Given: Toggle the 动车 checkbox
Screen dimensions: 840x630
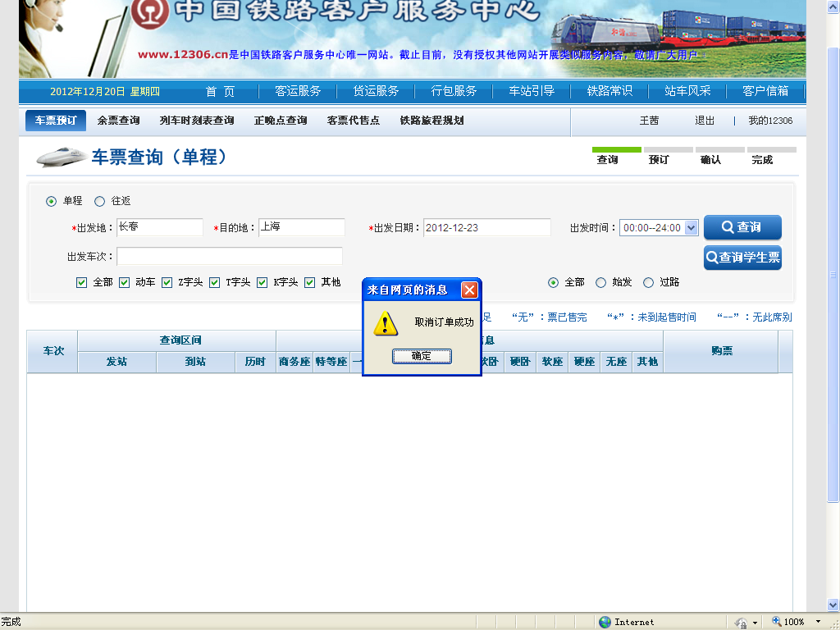Looking at the screenshot, I should coord(125,282).
